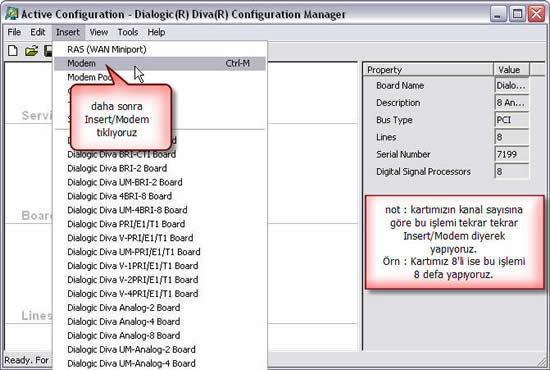Click the Value column header

511,70
